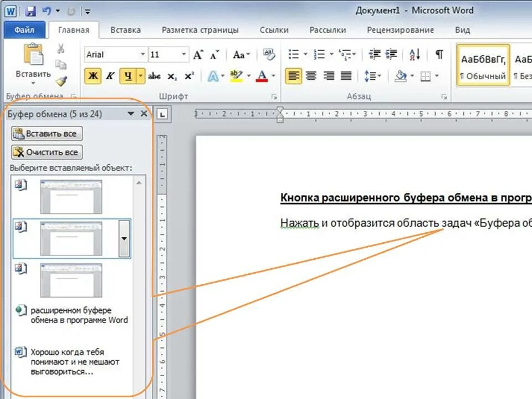Viewport: 532px width, 399px height.
Task: Paste the 'расширенном буфере обмена' clipboard item
Action: point(73,315)
